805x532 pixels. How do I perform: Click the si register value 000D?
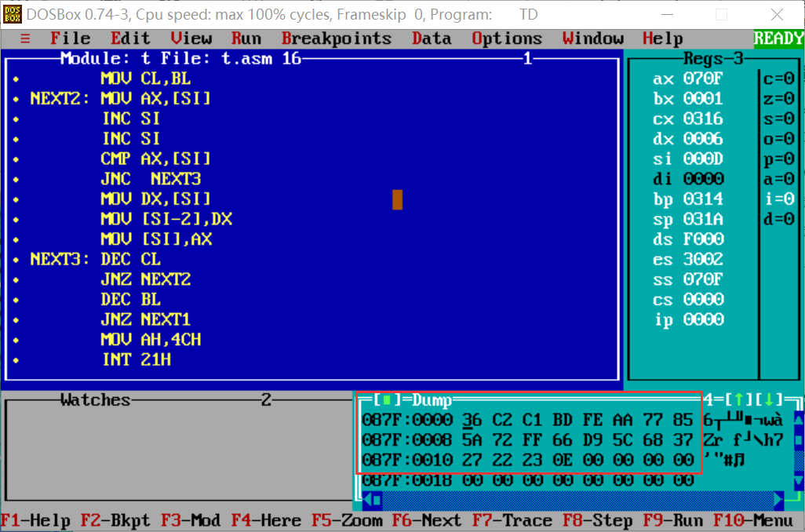[703, 159]
